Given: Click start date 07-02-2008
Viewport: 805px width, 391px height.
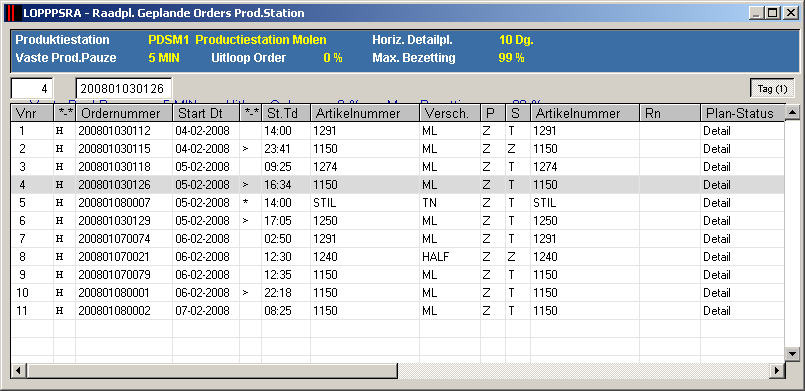Looking at the screenshot, I should pyautogui.click(x=202, y=310).
